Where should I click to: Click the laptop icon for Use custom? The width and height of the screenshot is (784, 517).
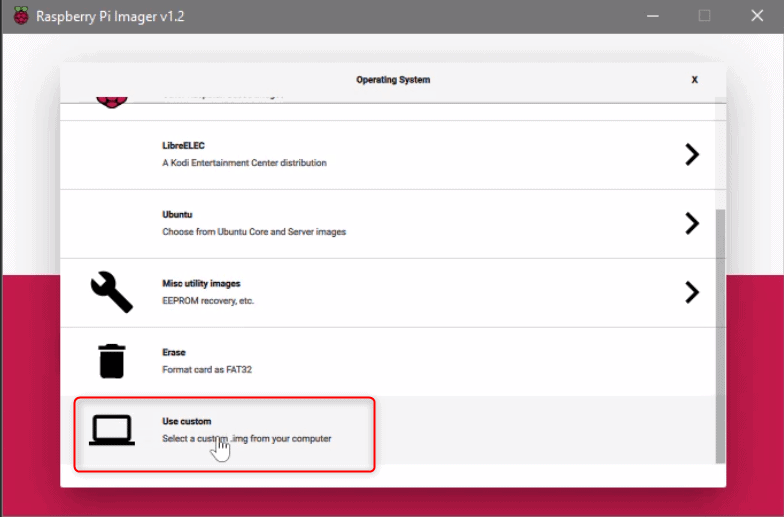coord(112,430)
